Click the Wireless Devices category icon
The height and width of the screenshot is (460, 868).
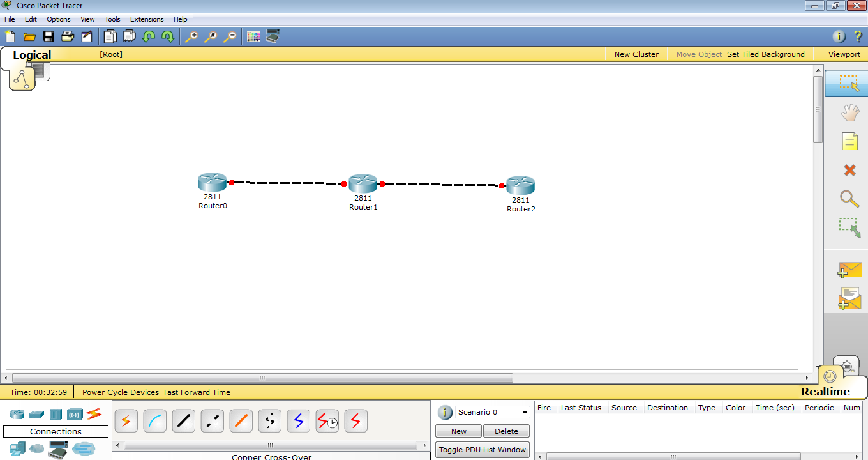click(x=75, y=414)
